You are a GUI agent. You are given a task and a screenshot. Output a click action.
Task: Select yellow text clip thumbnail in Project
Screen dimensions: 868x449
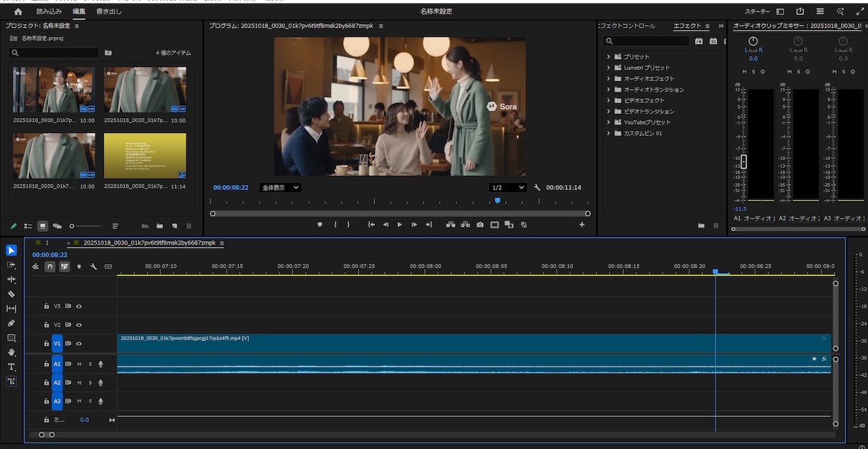point(145,155)
